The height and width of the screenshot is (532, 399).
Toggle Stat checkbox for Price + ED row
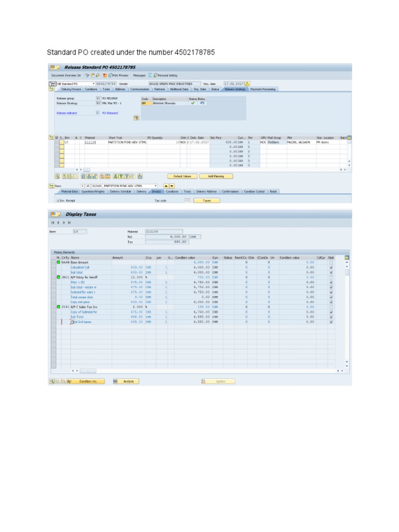331,282
